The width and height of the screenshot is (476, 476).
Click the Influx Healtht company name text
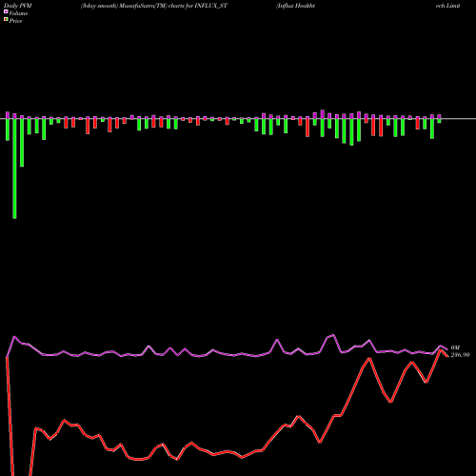pos(296,6)
